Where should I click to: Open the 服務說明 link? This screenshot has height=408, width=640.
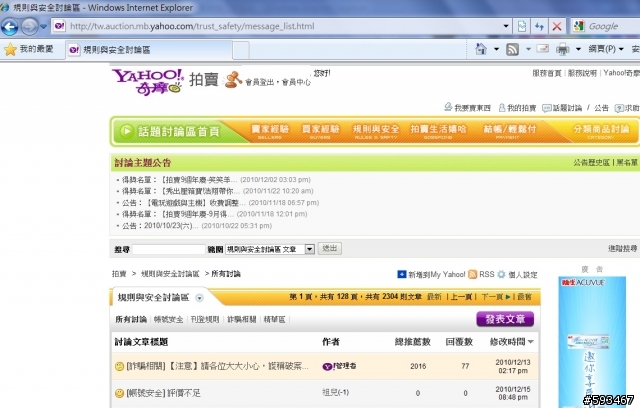pyautogui.click(x=582, y=73)
